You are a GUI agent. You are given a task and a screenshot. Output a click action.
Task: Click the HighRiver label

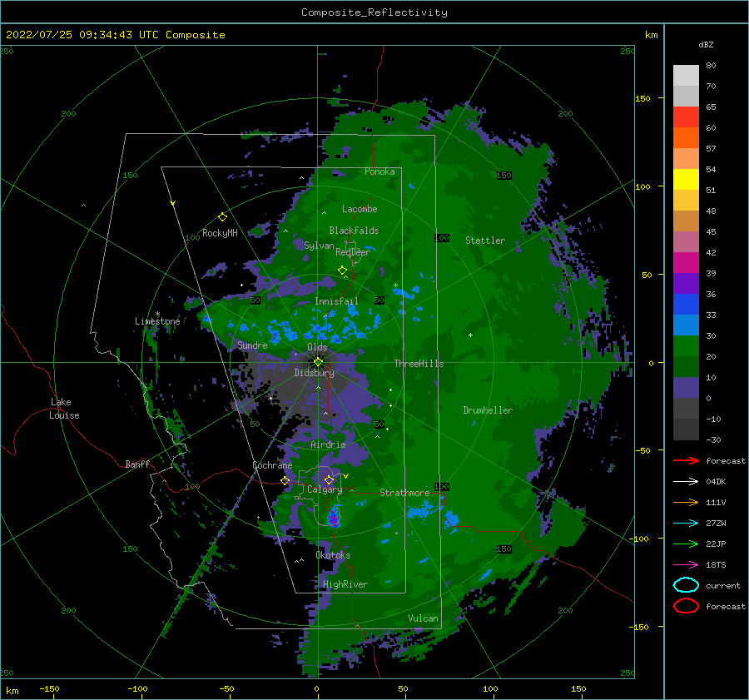tap(345, 584)
